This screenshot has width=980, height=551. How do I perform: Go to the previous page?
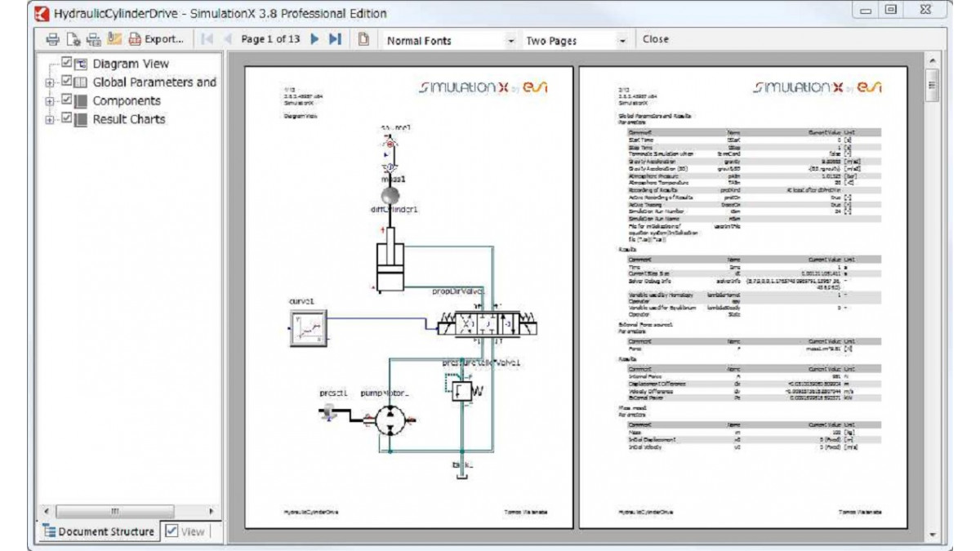[x=228, y=39]
